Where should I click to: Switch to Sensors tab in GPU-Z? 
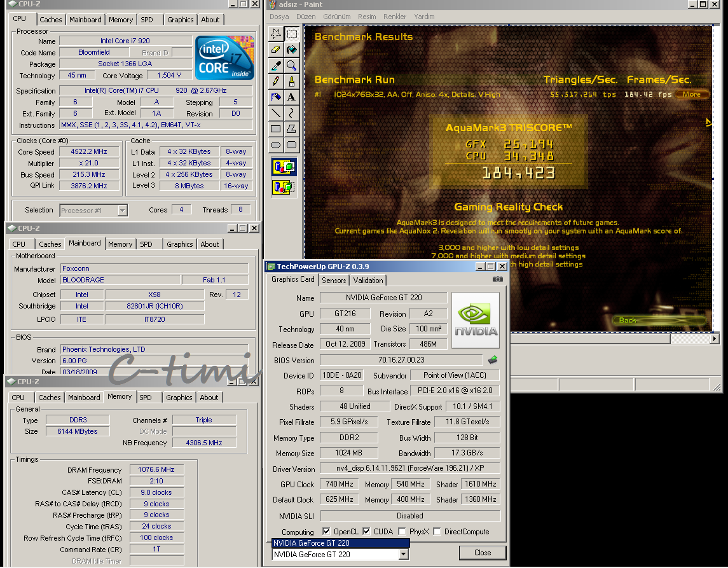334,280
